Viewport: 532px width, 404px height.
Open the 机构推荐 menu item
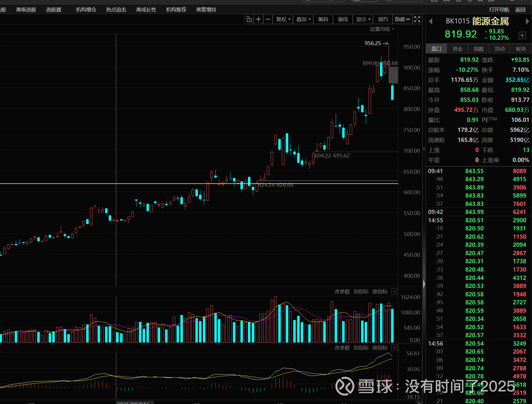pyautogui.click(x=176, y=10)
